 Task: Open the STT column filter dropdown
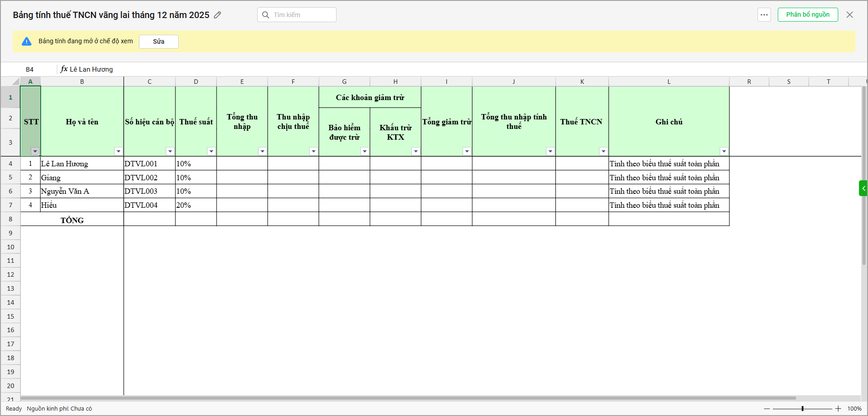coord(35,151)
